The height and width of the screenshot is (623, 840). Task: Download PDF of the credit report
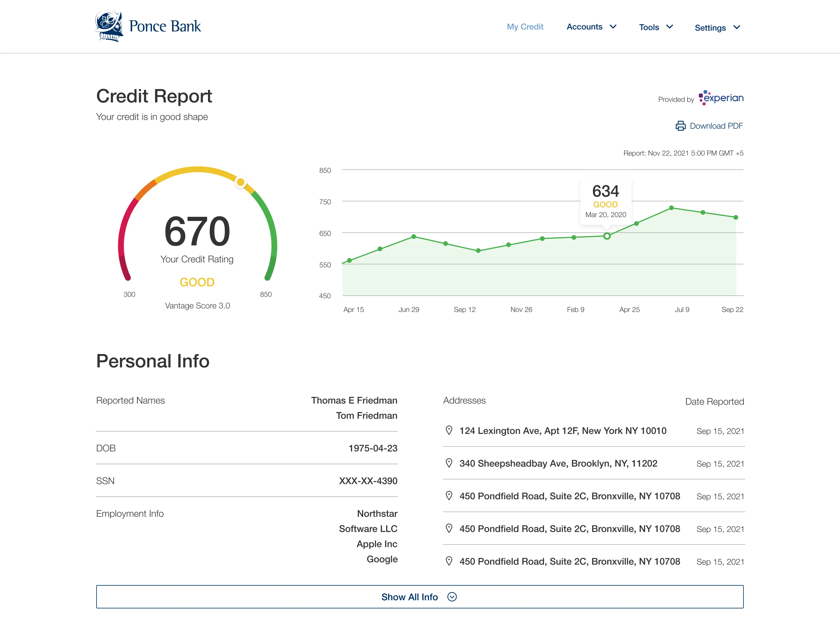(x=716, y=126)
